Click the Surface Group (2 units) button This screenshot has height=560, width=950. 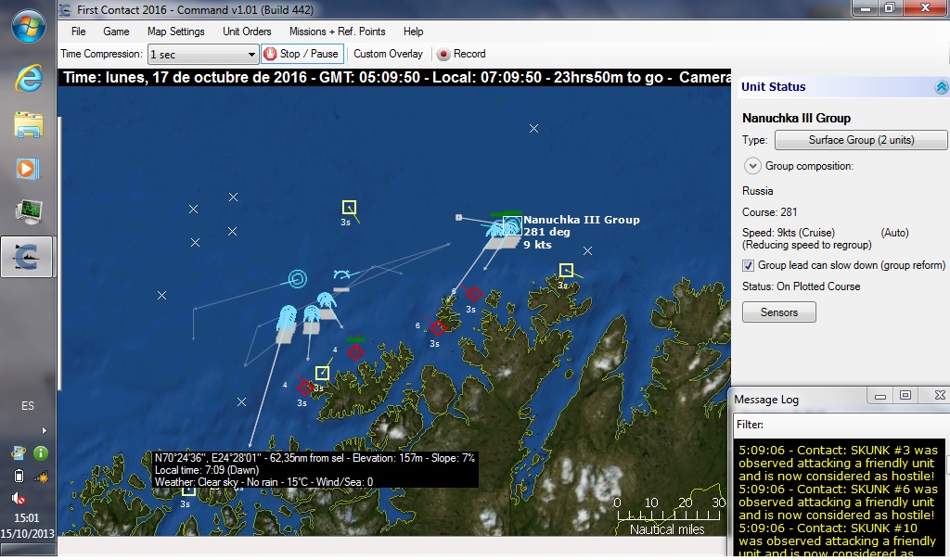(861, 140)
